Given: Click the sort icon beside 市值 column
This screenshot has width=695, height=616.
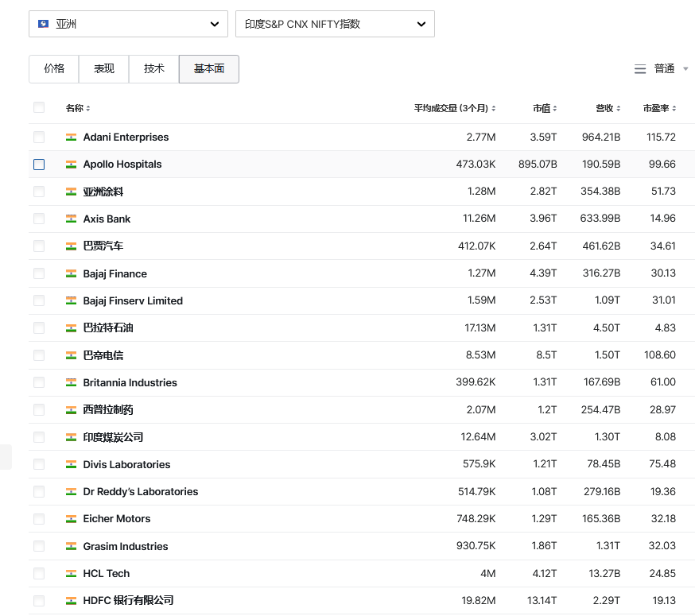Looking at the screenshot, I should pos(554,108).
